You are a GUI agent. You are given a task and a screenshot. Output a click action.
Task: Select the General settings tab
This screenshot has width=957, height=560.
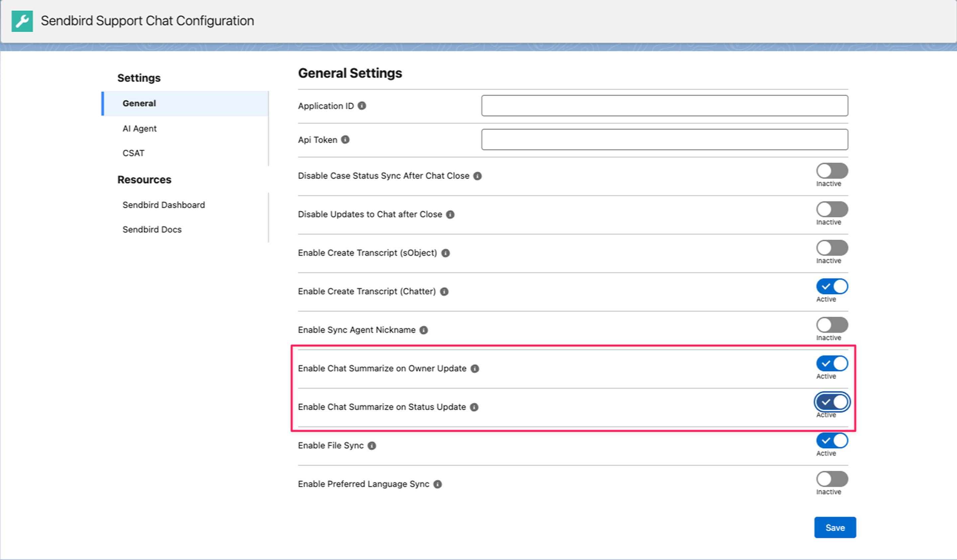[185, 103]
